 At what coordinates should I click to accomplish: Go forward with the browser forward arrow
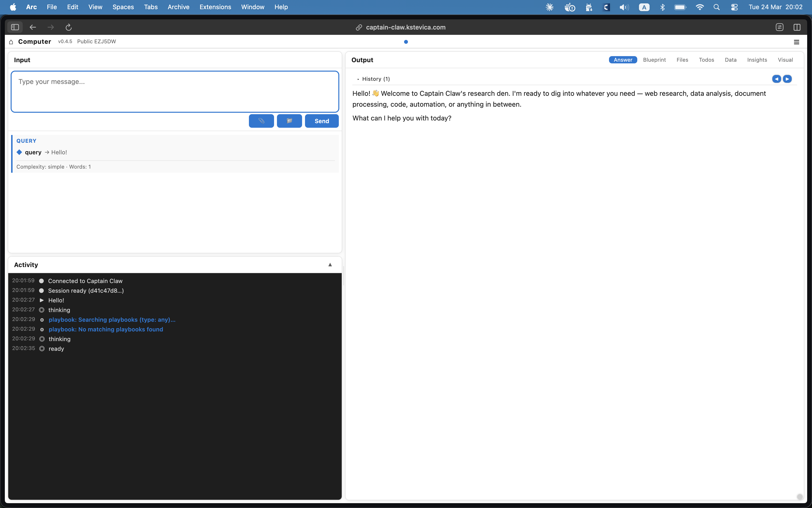(x=51, y=27)
